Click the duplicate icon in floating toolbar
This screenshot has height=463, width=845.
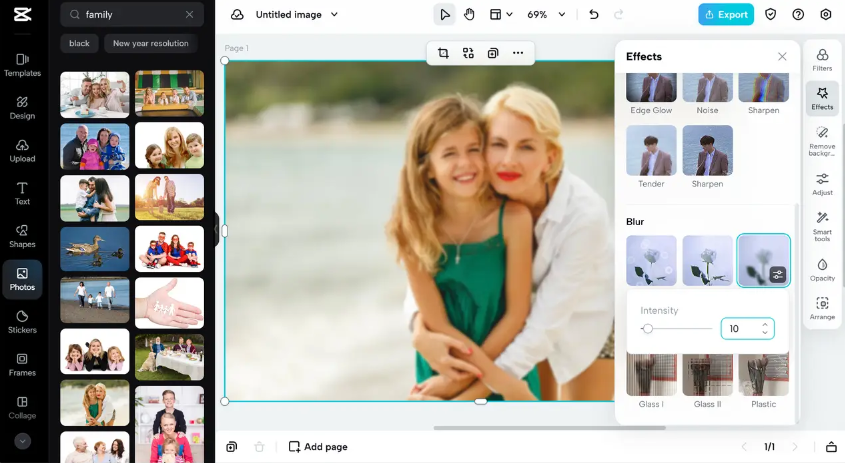pyautogui.click(x=493, y=53)
